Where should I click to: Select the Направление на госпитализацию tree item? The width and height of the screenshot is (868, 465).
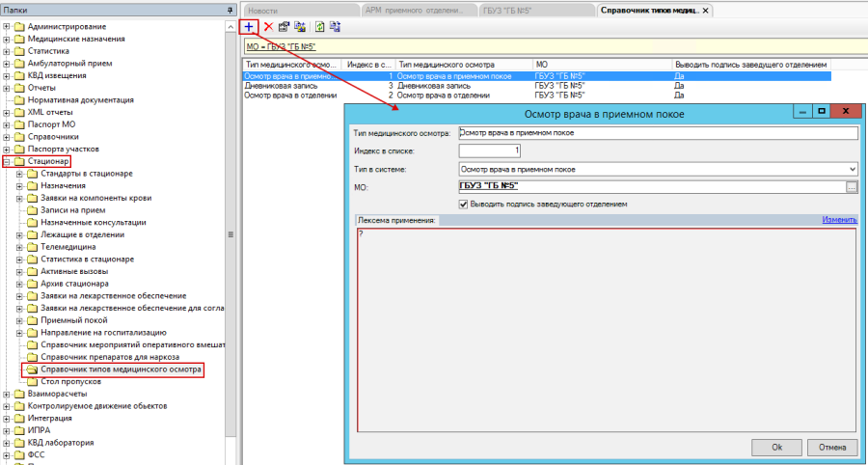pos(103,333)
